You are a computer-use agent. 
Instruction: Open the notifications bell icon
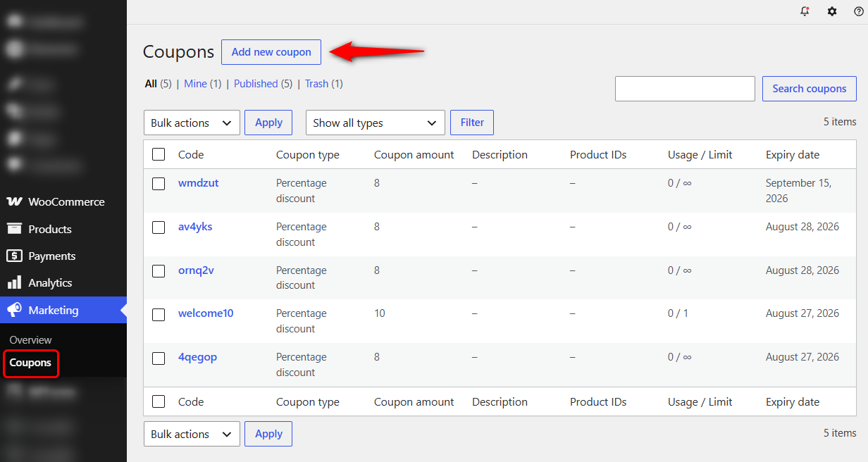pos(805,11)
